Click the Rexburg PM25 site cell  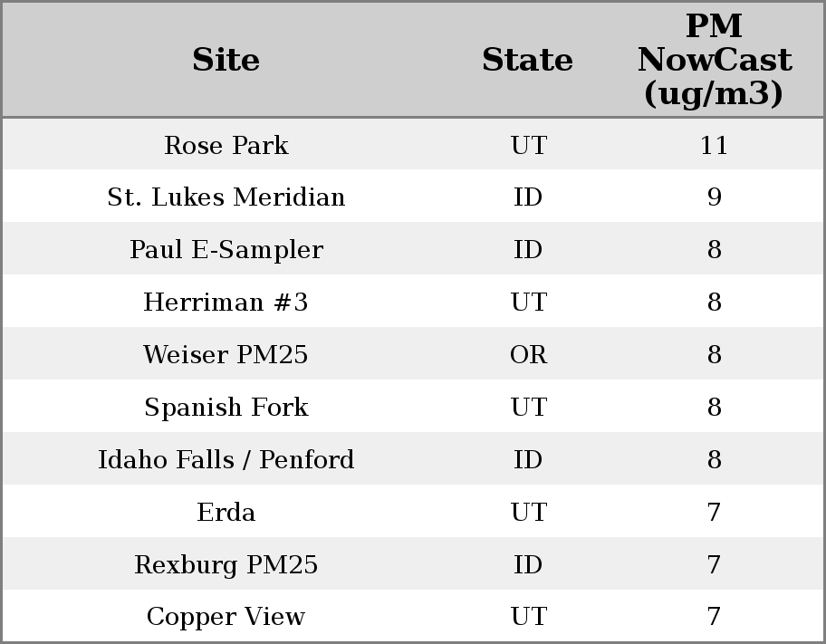226,565
